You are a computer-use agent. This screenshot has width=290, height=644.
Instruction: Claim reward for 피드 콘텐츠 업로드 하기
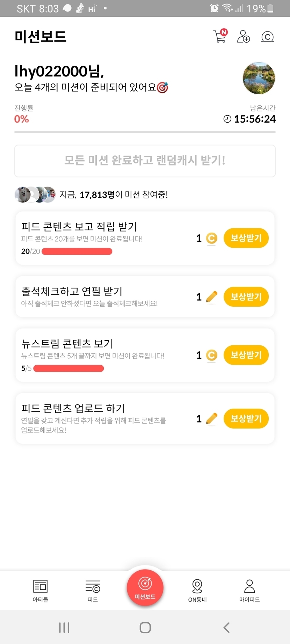(x=246, y=419)
